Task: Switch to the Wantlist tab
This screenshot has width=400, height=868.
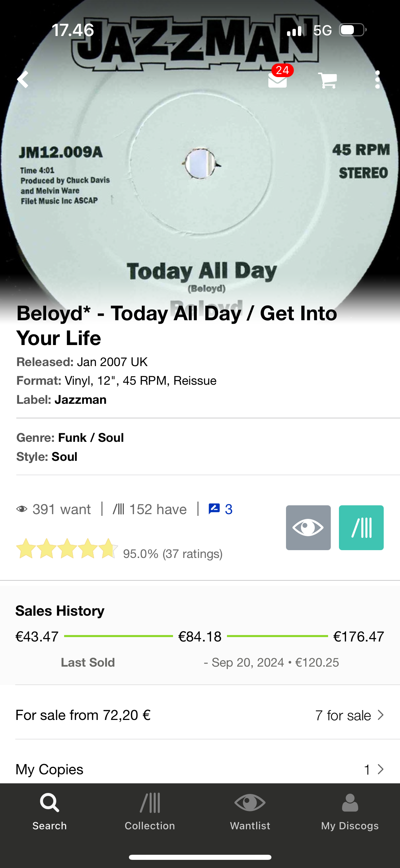Action: point(250,812)
